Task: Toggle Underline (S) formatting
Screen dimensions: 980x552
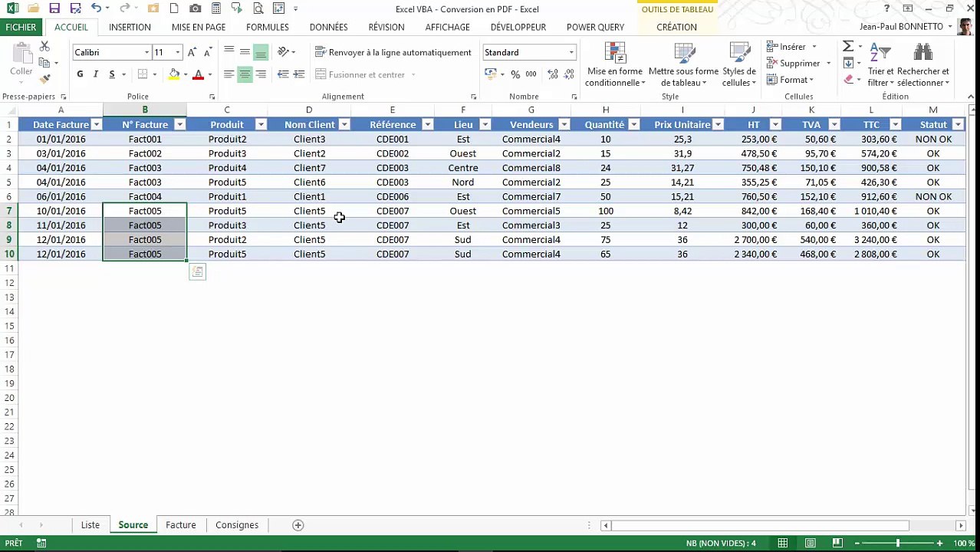Action: pos(112,74)
